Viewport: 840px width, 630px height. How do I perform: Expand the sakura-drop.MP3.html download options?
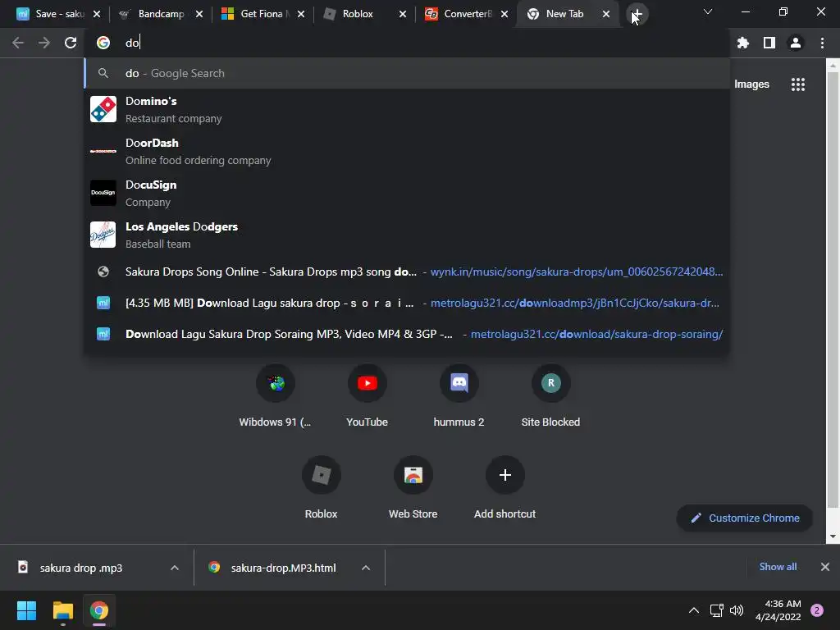tap(366, 568)
